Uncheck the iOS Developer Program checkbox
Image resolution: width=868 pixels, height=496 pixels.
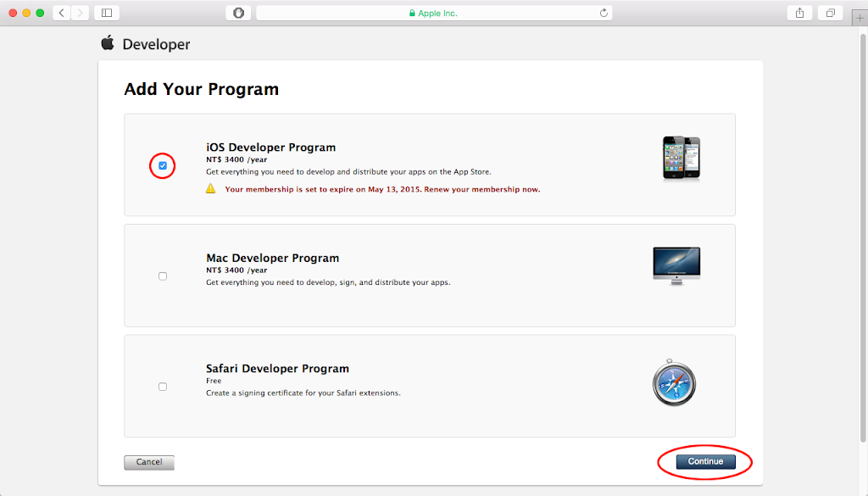[x=162, y=166]
